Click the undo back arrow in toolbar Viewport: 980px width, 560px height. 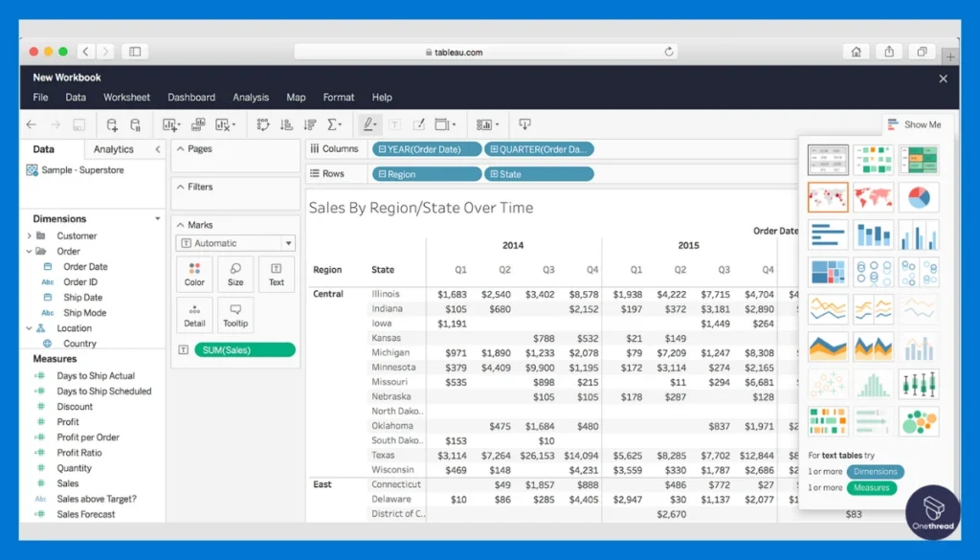(32, 125)
